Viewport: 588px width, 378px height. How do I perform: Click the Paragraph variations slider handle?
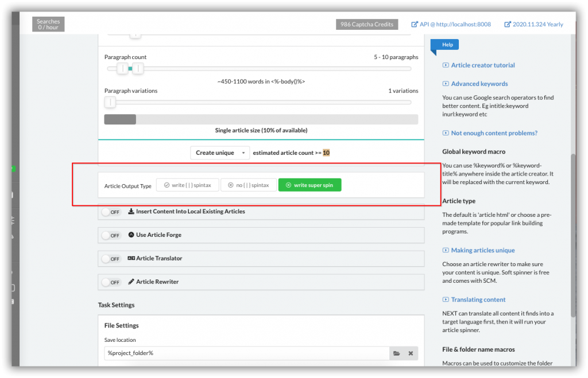110,102
